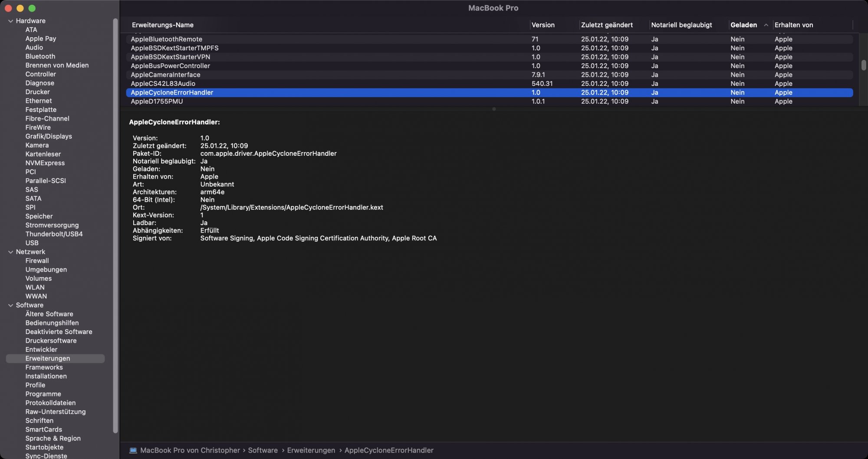Viewport: 868px width, 459px height.
Task: Open Startobjekte in the sidebar
Action: [x=44, y=447]
